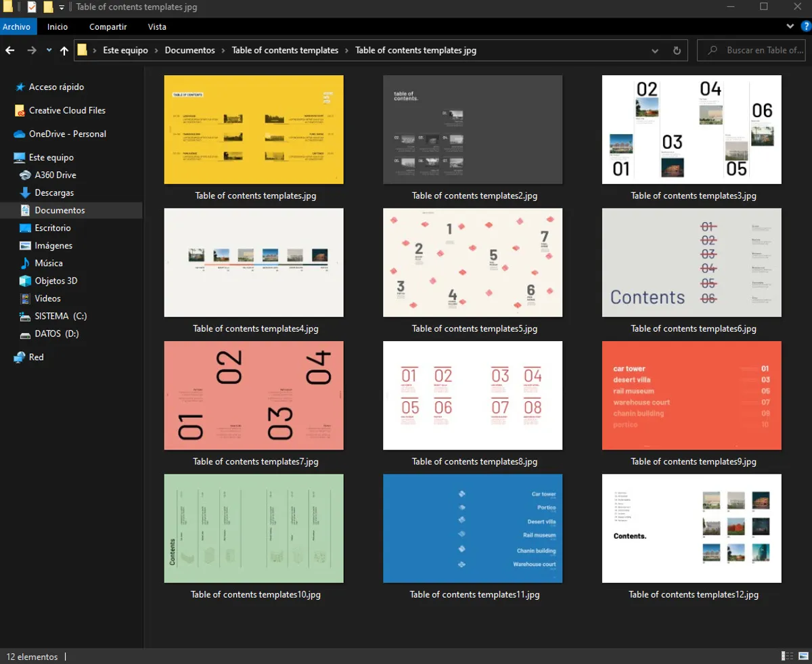Click the forward navigation arrow
812x664 pixels.
(x=31, y=50)
